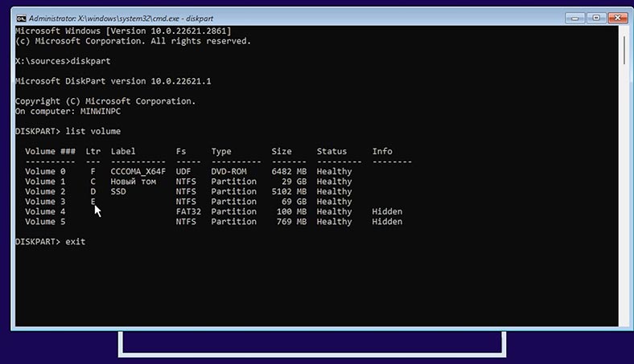
Task: Click 'Microsoft Windows [Version 10.0.22621.2861]' line
Action: (x=123, y=31)
